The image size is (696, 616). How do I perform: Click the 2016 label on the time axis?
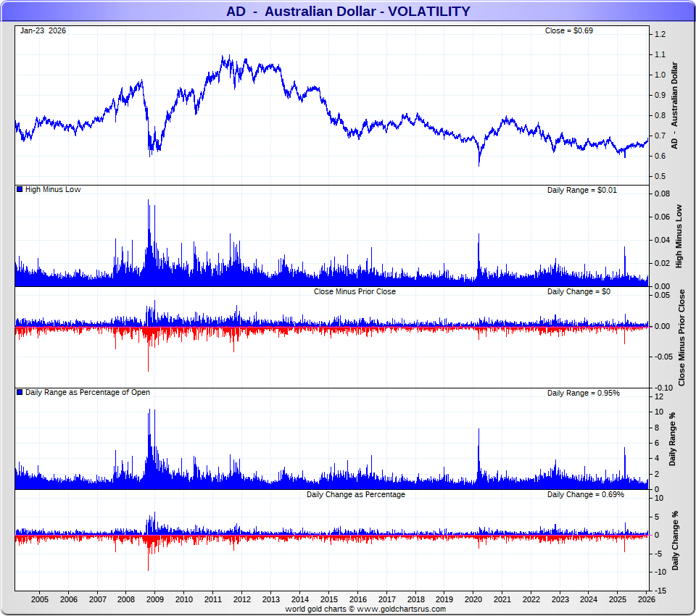click(x=358, y=599)
